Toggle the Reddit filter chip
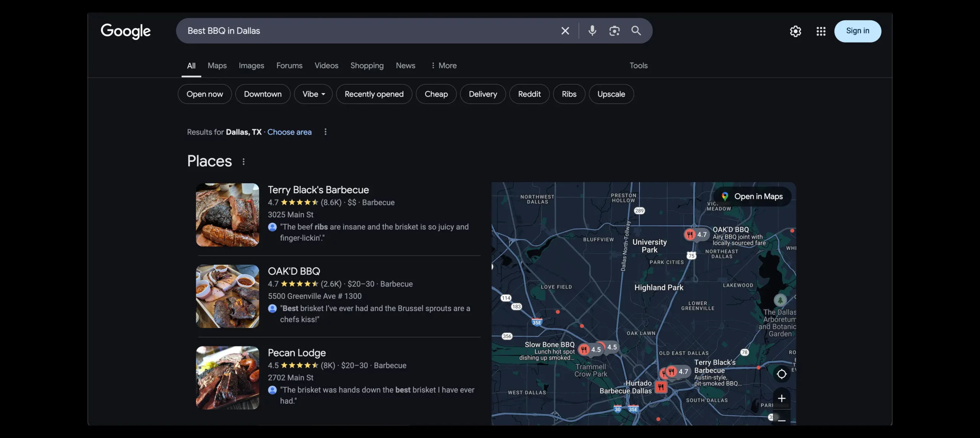 point(529,94)
